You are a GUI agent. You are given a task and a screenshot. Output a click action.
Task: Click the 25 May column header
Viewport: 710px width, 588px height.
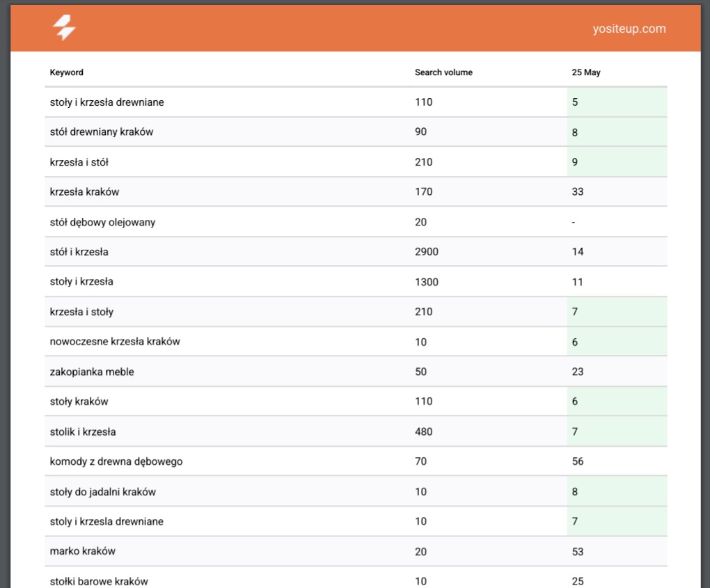point(585,72)
